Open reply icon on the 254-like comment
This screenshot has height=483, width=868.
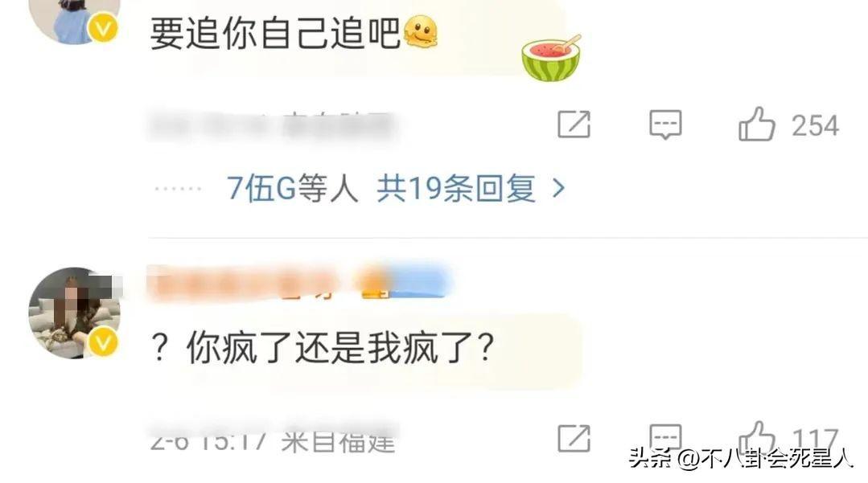(664, 125)
